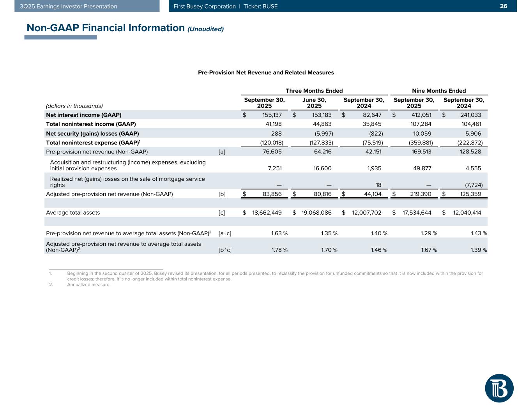
Task: Click the [b÷c] formula reference
Action: pos(225,250)
